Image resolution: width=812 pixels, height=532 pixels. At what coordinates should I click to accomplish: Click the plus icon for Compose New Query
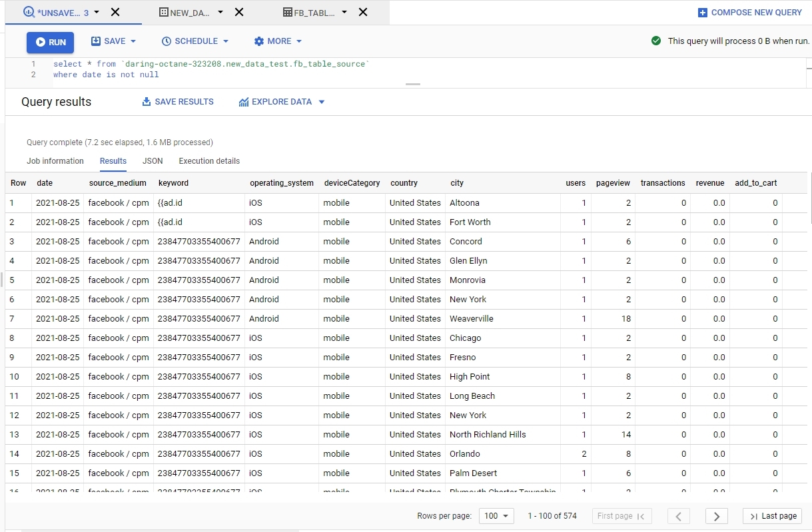pos(703,13)
